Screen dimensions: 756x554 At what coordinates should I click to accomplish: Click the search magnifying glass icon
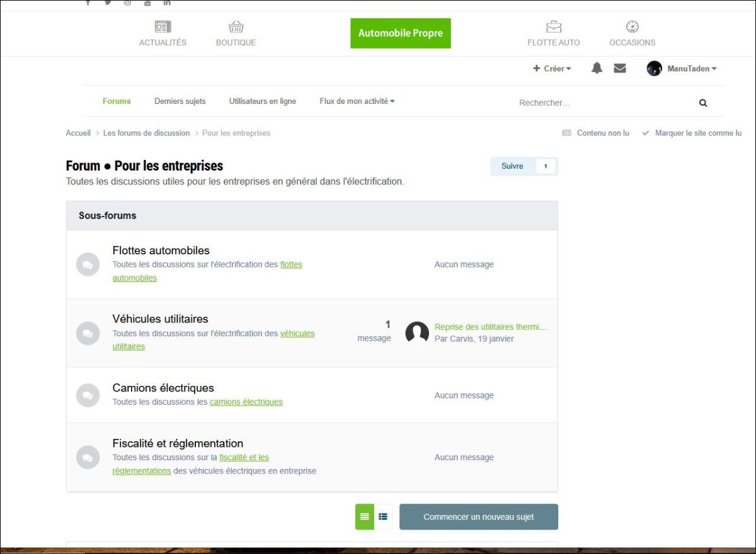(x=703, y=103)
